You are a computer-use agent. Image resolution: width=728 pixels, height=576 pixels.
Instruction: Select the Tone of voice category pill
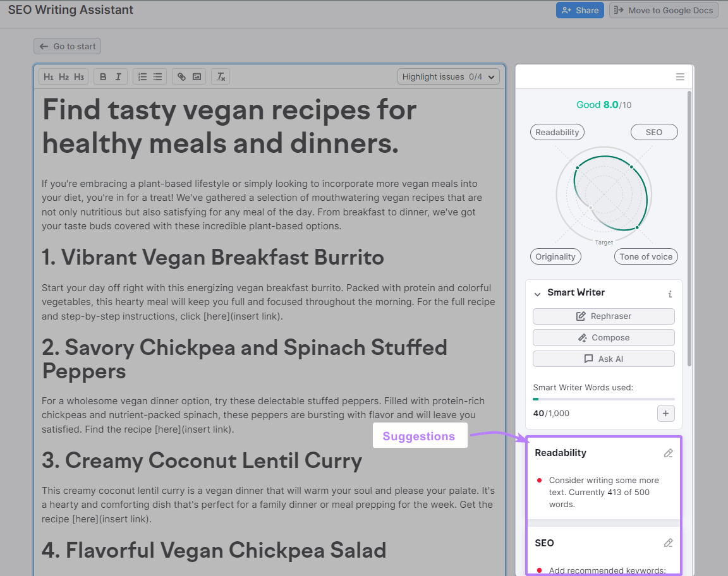(646, 256)
